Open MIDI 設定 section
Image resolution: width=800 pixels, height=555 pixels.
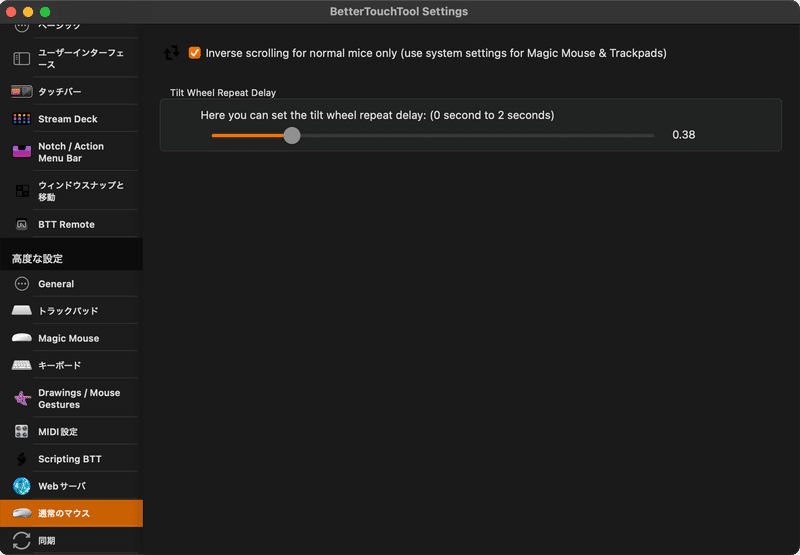(x=71, y=432)
